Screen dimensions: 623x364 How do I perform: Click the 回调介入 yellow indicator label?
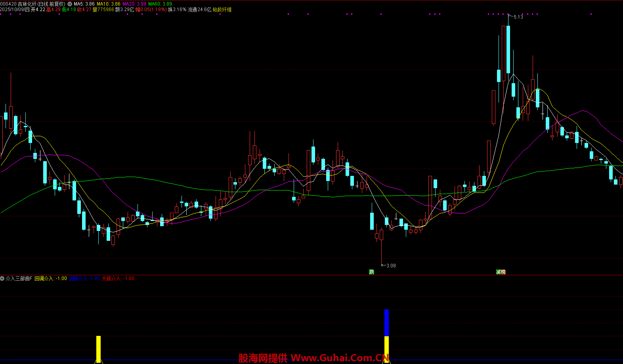(50, 278)
